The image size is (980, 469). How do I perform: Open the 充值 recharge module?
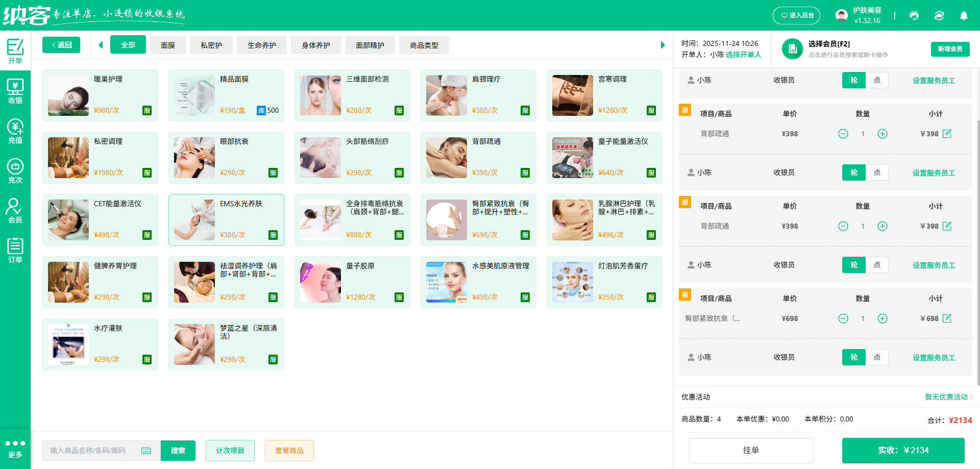[15, 131]
